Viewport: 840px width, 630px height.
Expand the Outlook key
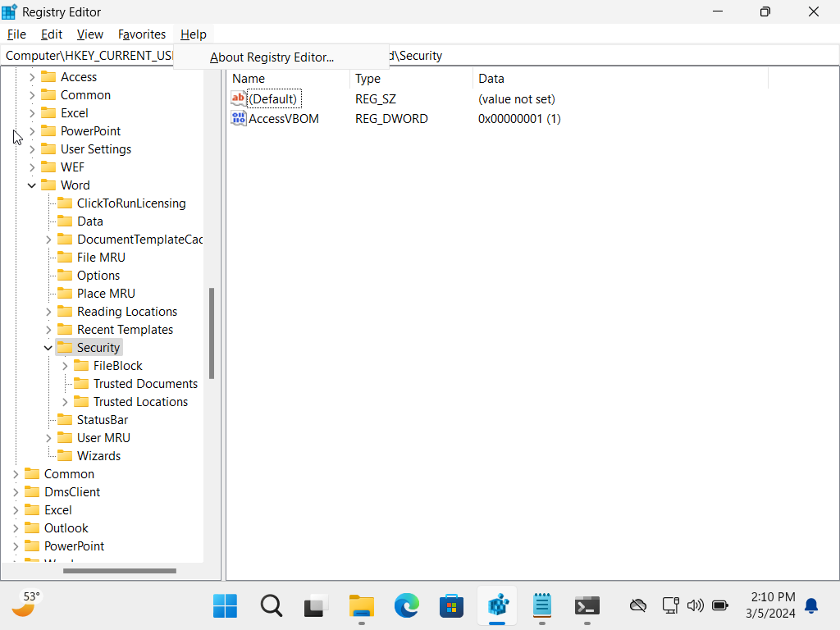(16, 528)
